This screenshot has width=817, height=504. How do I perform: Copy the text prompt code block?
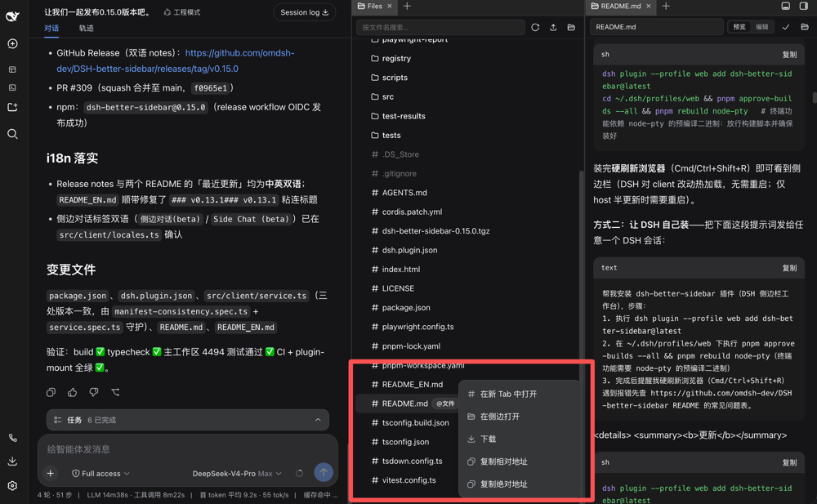point(789,268)
